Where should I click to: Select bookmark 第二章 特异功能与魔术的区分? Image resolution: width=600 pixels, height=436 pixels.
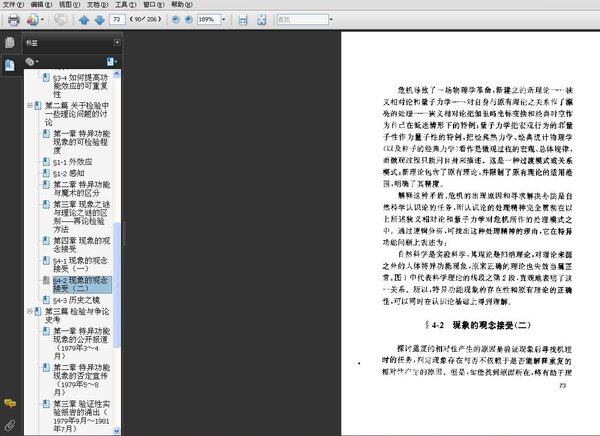(82, 189)
